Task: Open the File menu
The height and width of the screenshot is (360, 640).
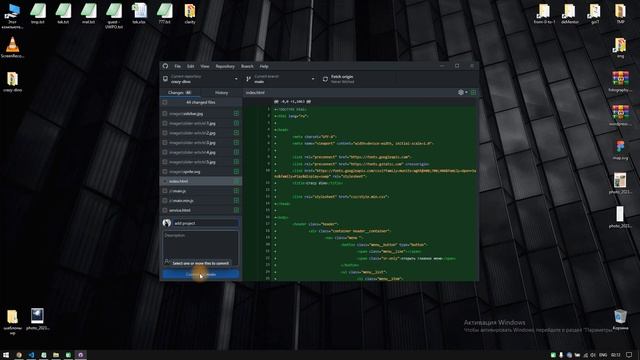Action: click(178, 66)
